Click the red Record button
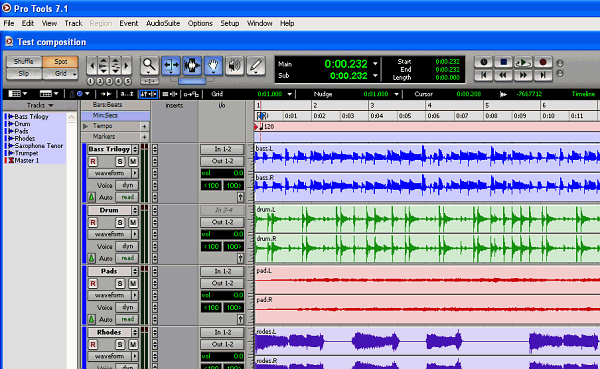The height and width of the screenshot is (369, 600). pos(543,62)
